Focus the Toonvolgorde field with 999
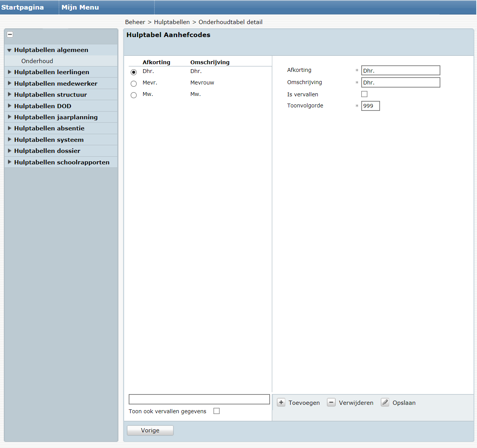The image size is (477, 448). pyautogui.click(x=370, y=106)
